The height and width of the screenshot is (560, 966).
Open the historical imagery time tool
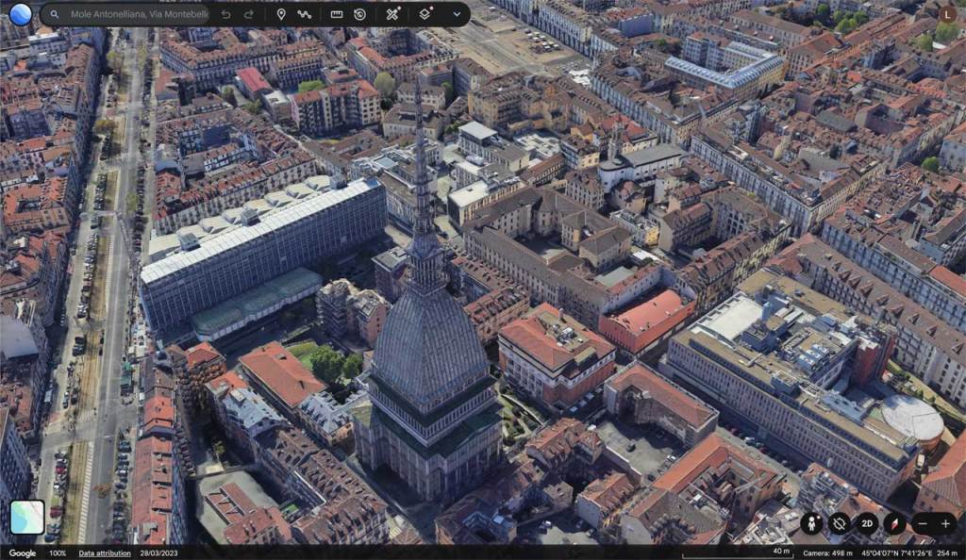[360, 14]
